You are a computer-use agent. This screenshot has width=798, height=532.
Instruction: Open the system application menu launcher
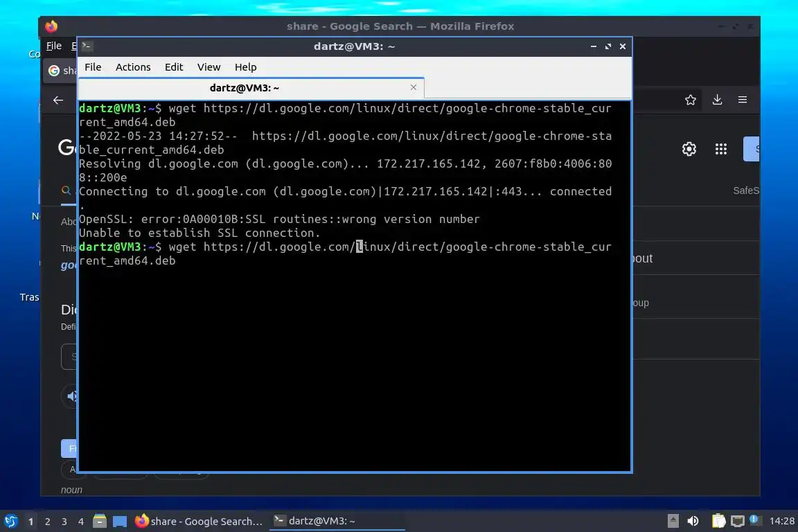pos(11,522)
